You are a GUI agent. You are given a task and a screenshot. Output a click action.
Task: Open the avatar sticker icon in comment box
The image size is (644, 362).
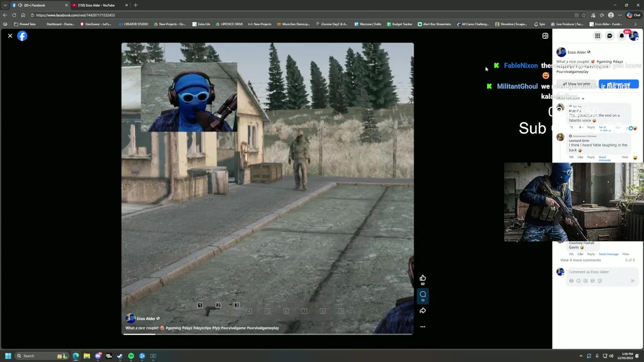click(572, 281)
